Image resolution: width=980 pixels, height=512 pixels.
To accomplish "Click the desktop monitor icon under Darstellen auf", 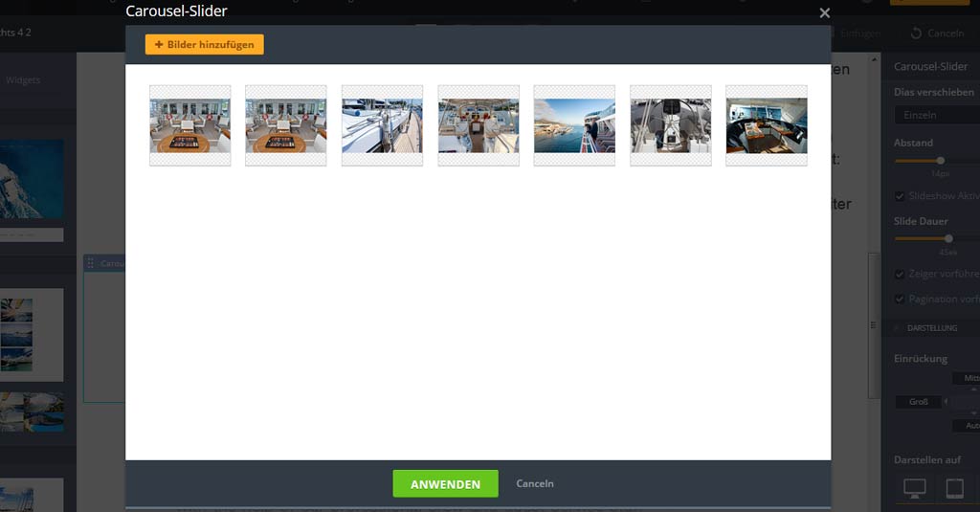I will point(915,488).
